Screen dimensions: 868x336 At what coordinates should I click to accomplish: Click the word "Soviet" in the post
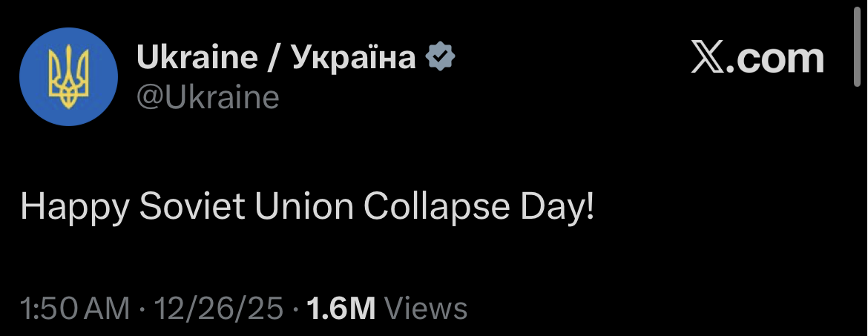[191, 206]
